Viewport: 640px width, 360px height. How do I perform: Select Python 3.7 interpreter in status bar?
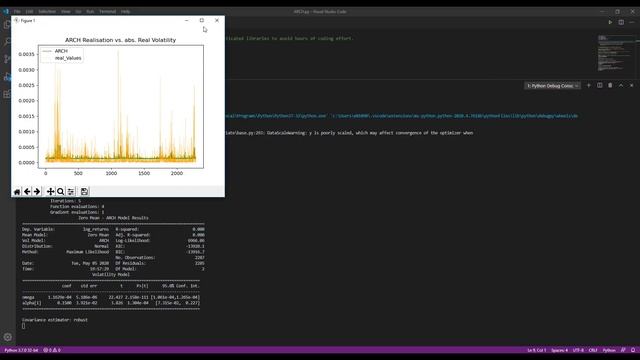(21, 350)
